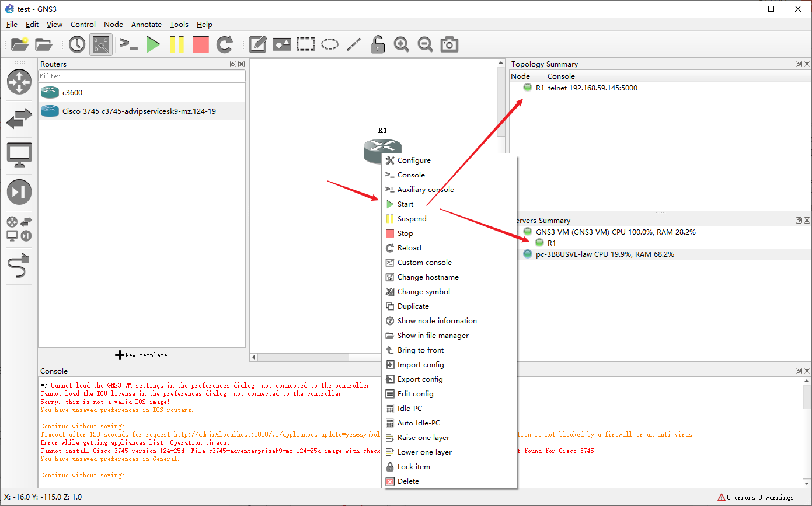This screenshot has width=812, height=506.
Task: Open the snapshot manager clock icon
Action: click(x=76, y=44)
